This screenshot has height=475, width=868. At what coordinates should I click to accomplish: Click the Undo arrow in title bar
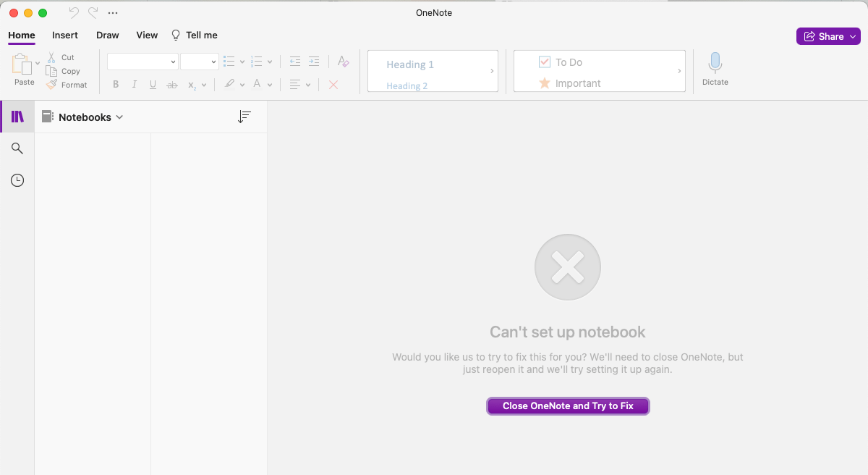tap(73, 13)
